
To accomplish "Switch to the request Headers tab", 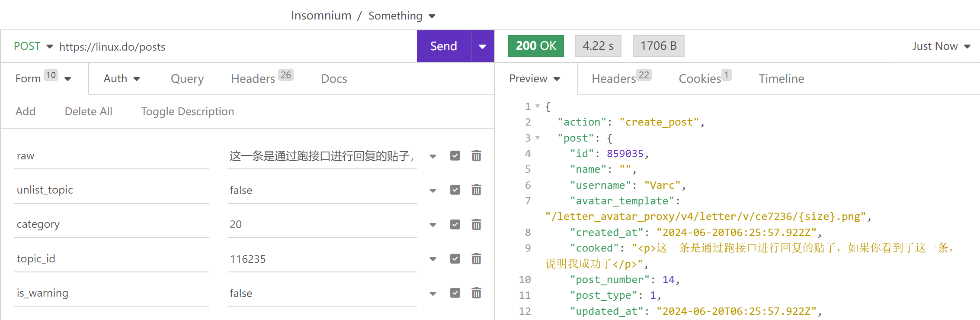I will (x=262, y=78).
